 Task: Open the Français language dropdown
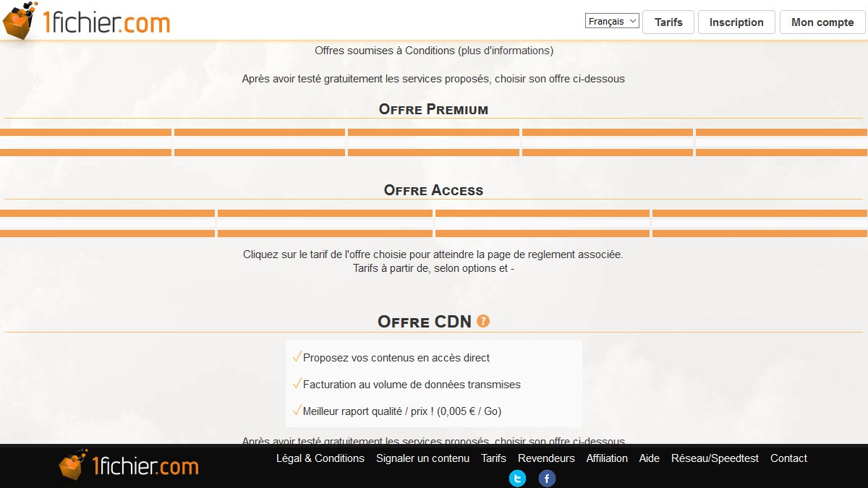pos(611,21)
